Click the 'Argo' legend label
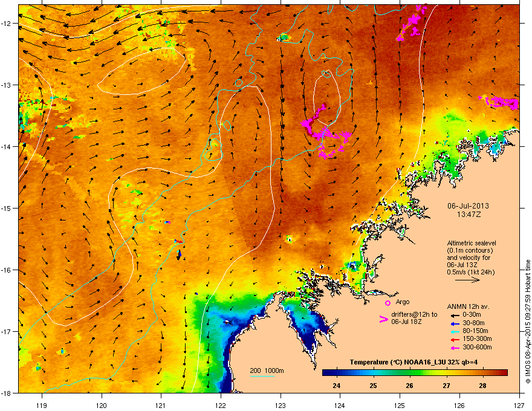Screen dimensions: 532x411 coord(403,302)
